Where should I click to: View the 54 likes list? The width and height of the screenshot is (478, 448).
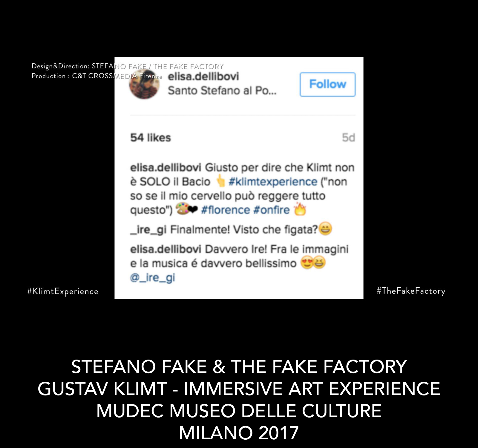(151, 138)
